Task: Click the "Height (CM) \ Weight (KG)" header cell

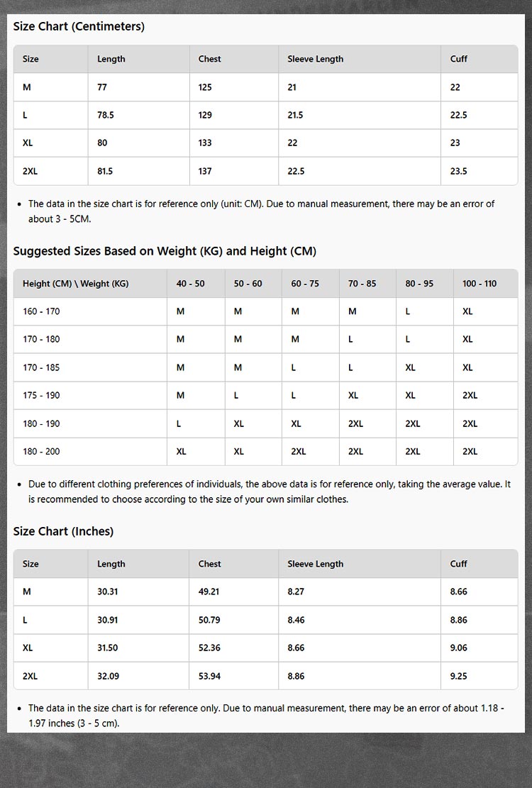Action: 76,284
